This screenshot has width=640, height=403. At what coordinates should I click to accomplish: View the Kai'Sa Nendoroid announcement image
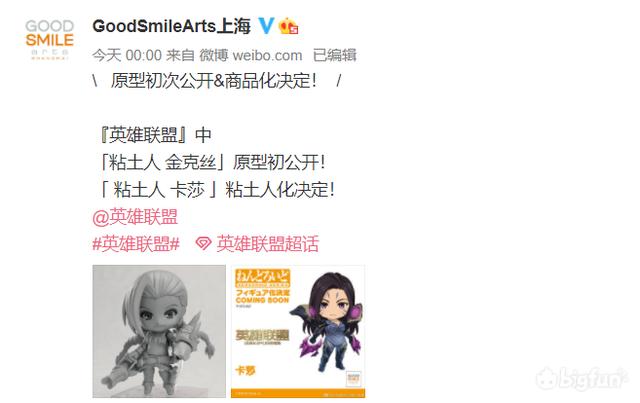pyautogui.click(x=298, y=331)
